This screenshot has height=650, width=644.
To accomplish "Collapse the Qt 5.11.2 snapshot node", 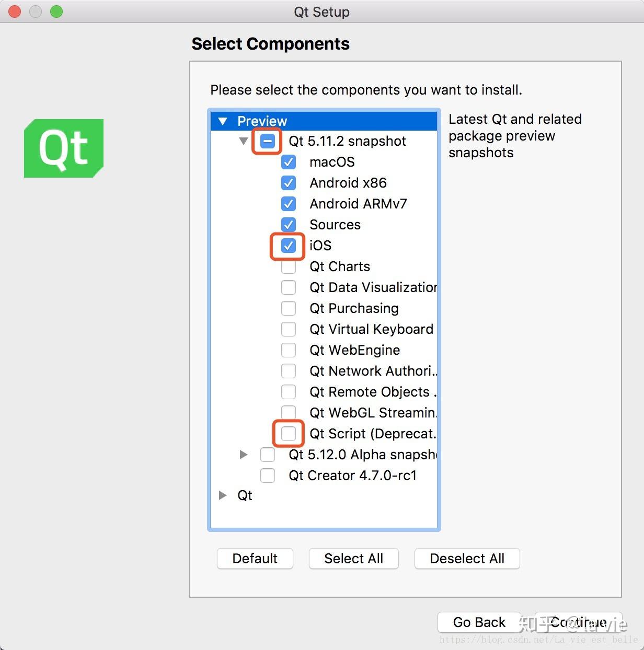I will pyautogui.click(x=243, y=141).
